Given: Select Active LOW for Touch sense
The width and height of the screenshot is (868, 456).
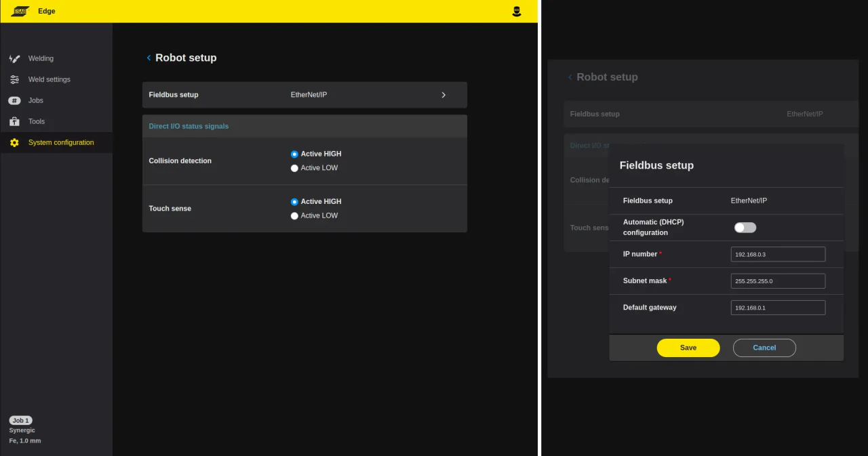Looking at the screenshot, I should pyautogui.click(x=294, y=216).
